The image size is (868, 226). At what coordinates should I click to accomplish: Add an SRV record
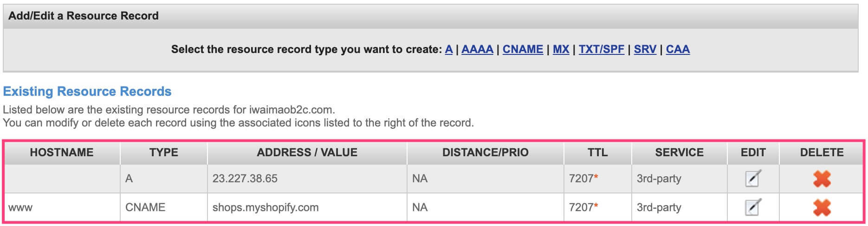point(645,49)
